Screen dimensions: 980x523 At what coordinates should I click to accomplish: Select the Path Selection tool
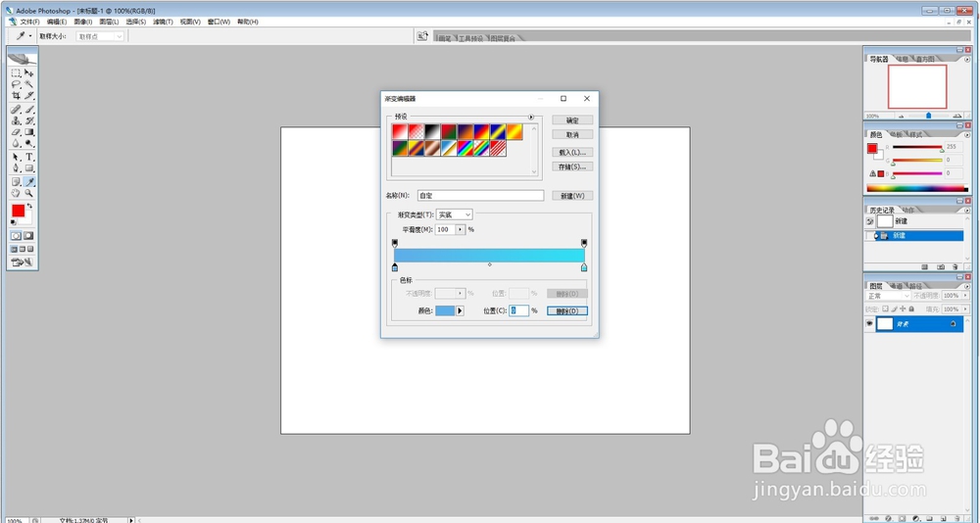(17, 157)
